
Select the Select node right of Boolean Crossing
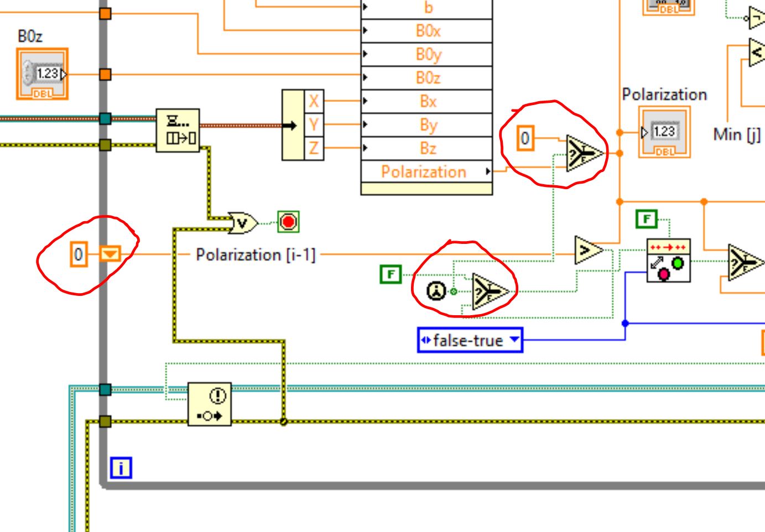pos(746,262)
